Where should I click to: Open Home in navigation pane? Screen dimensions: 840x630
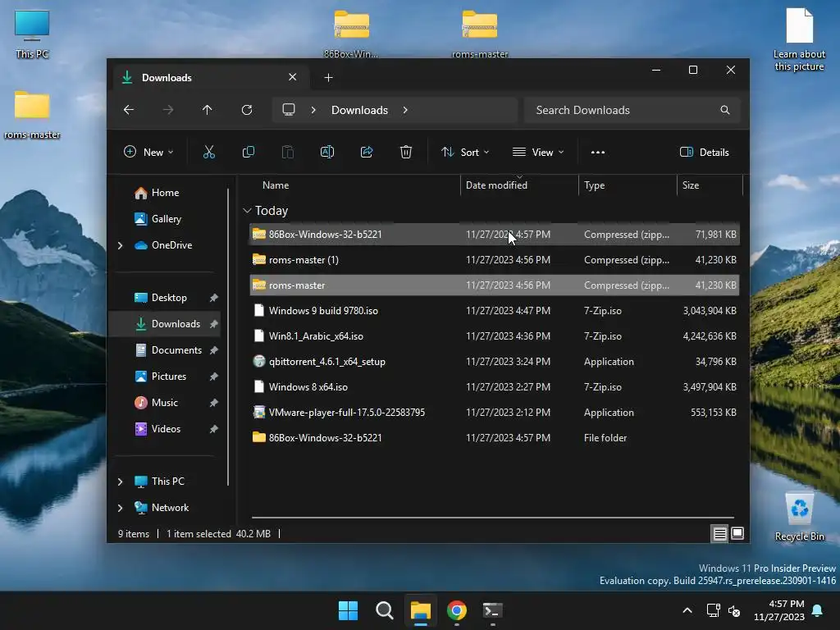(165, 193)
